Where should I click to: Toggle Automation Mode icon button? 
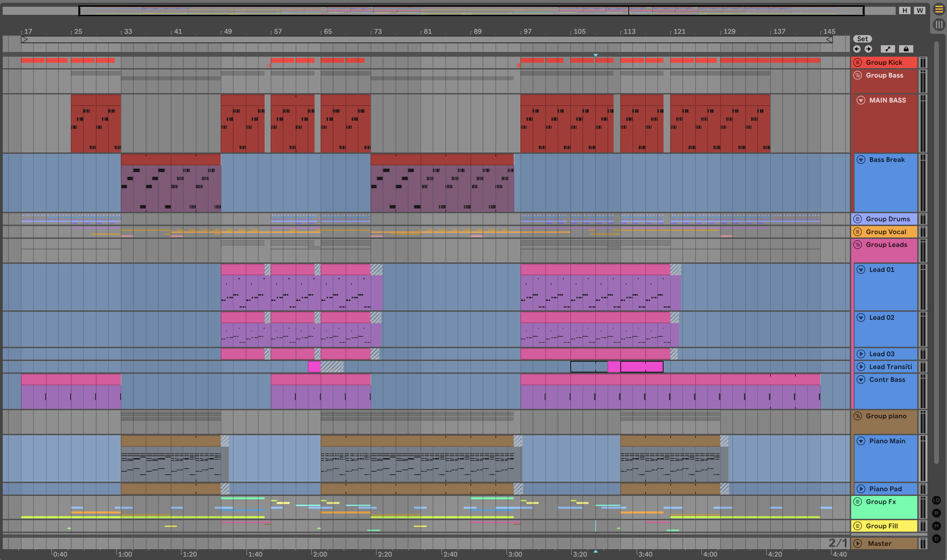coord(888,49)
